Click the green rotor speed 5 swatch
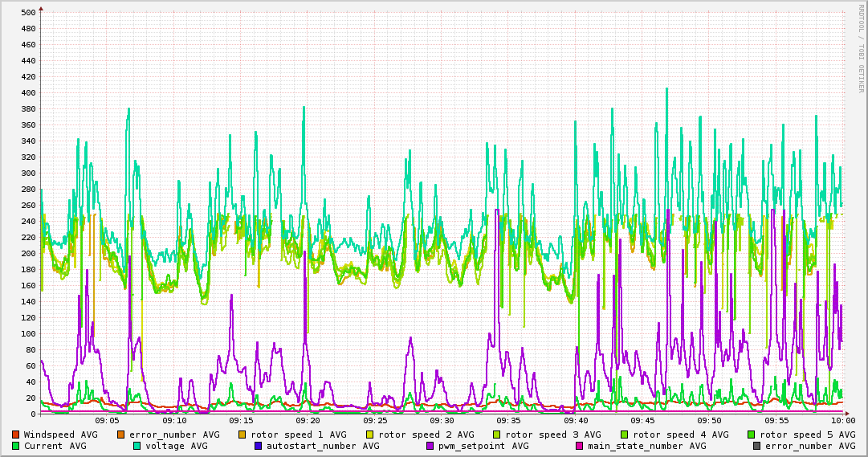This screenshot has height=457, width=868. (751, 435)
